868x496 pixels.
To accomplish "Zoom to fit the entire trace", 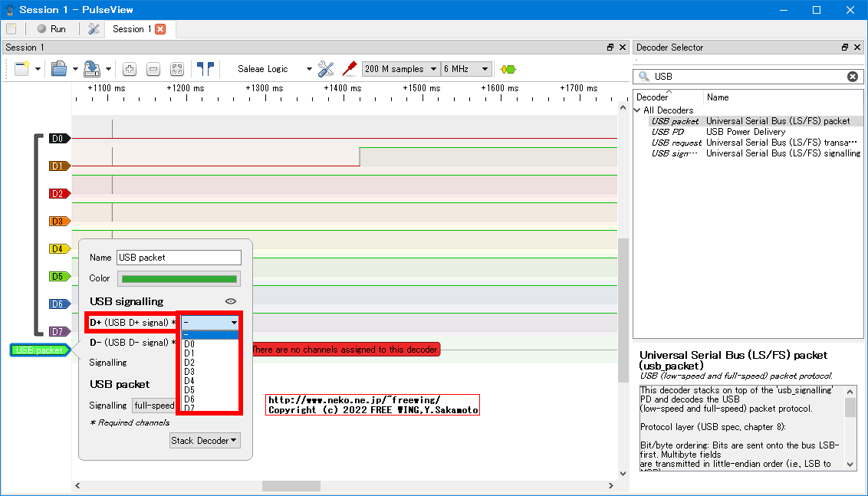I will [x=176, y=68].
